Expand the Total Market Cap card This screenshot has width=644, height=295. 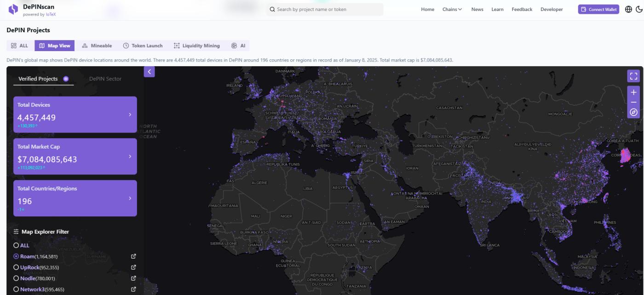130,156
